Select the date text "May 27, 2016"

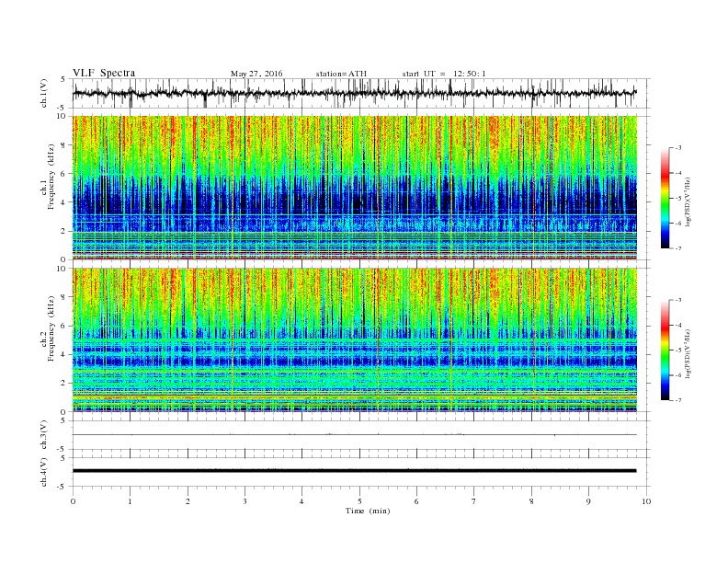point(256,74)
